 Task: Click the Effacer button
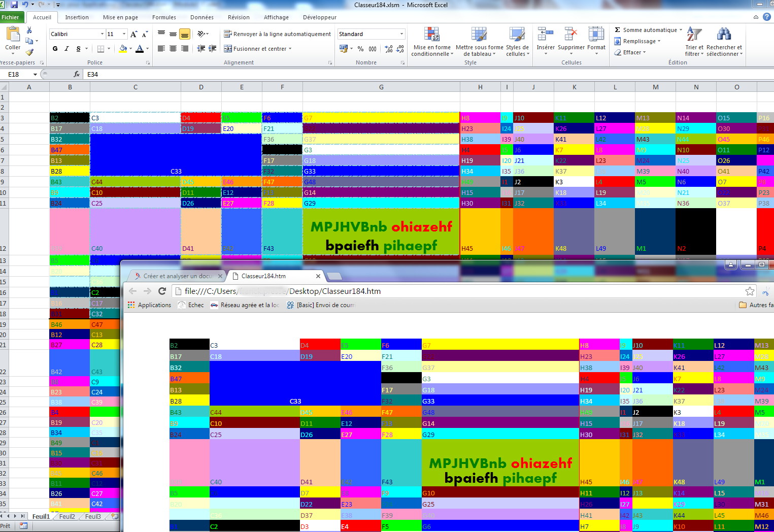point(630,52)
